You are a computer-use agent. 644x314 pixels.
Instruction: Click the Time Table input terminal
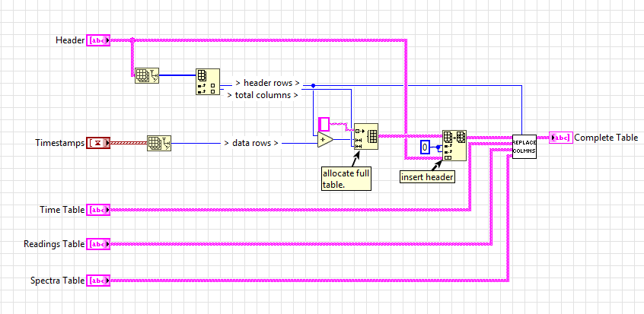coord(99,209)
